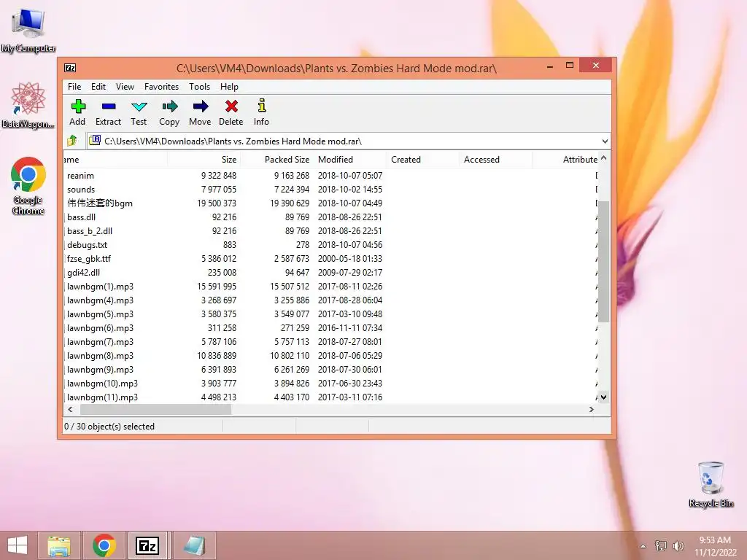Open Google Chrome desktop shortcut
Image resolution: width=747 pixels, height=560 pixels.
(x=28, y=186)
